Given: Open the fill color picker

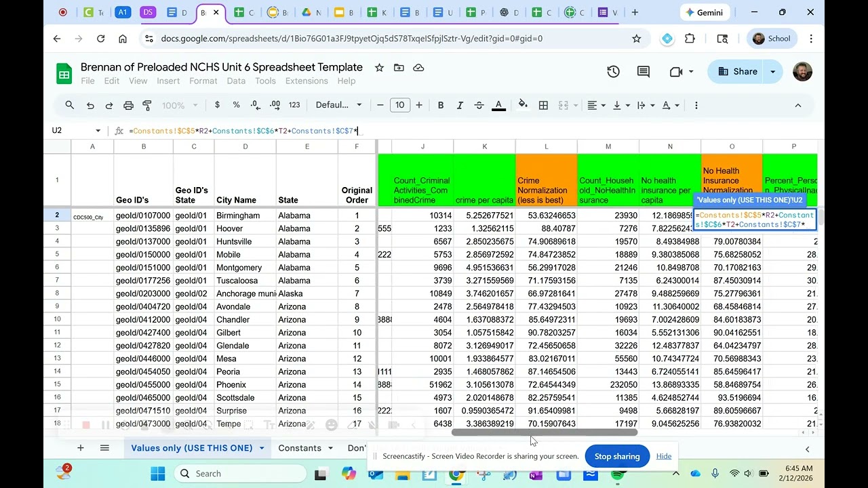Looking at the screenshot, I should (523, 105).
